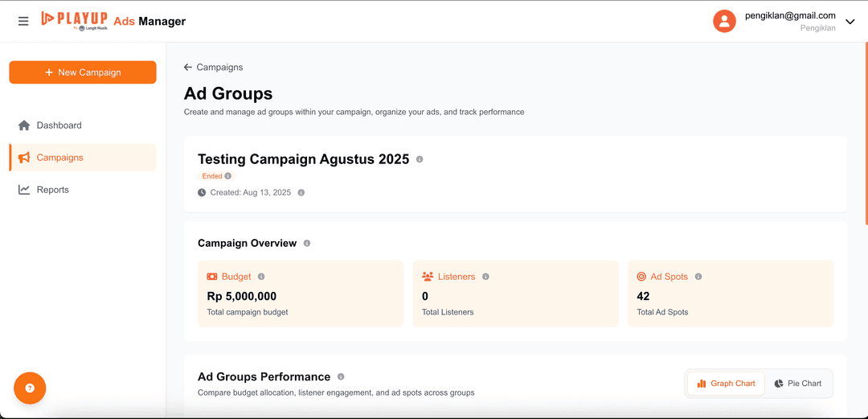The image size is (868, 419).
Task: Open Dashboard in sidebar
Action: click(x=83, y=125)
